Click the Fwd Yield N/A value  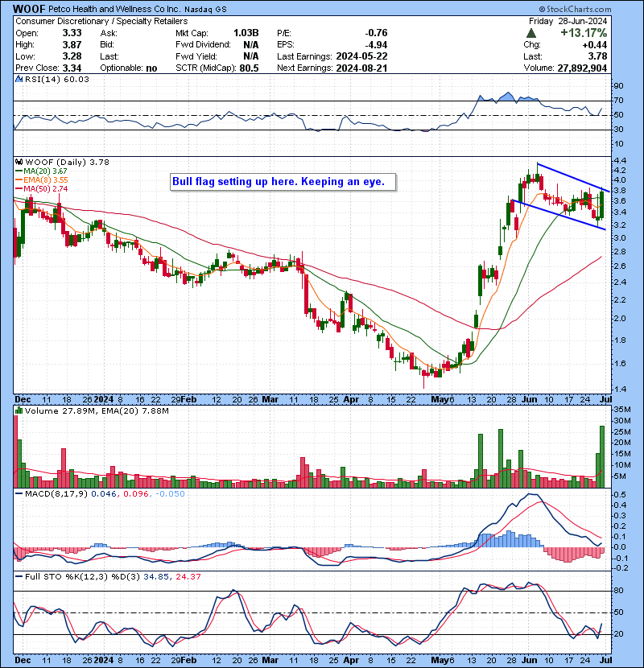(x=250, y=56)
